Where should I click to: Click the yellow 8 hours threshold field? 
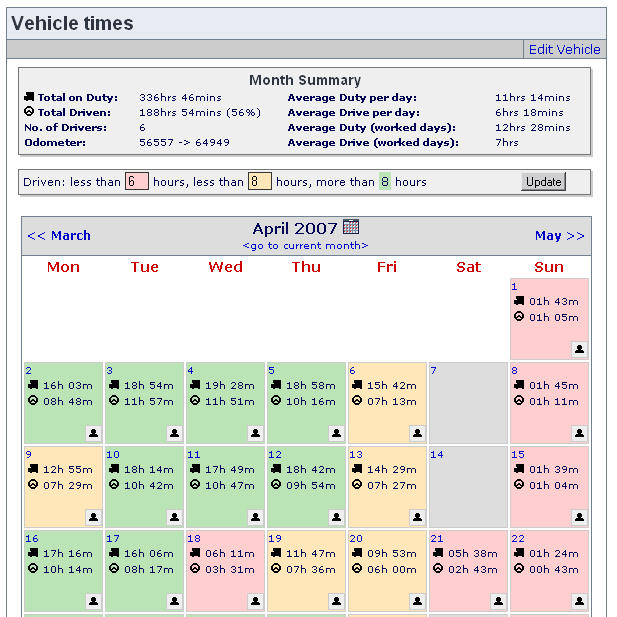pyautogui.click(x=260, y=182)
